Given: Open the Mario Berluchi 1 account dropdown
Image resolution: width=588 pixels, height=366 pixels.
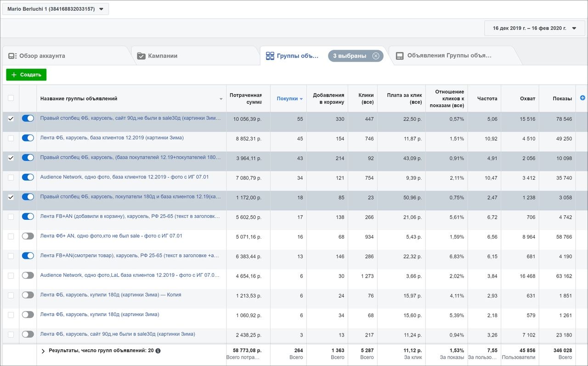Looking at the screenshot, I should coord(56,9).
